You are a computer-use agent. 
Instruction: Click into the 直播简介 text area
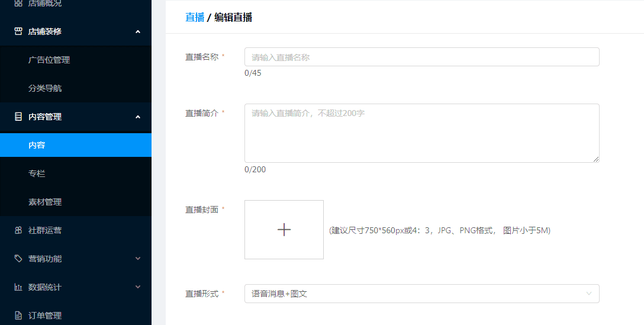coord(421,133)
